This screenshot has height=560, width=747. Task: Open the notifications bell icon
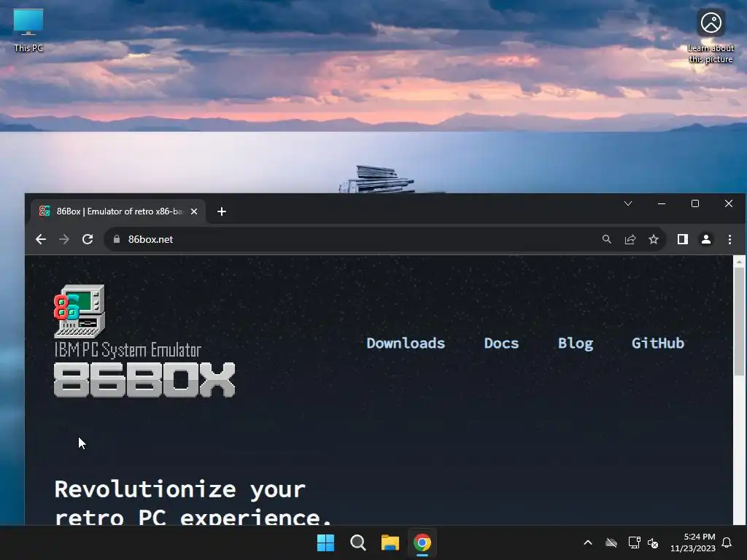coord(727,542)
